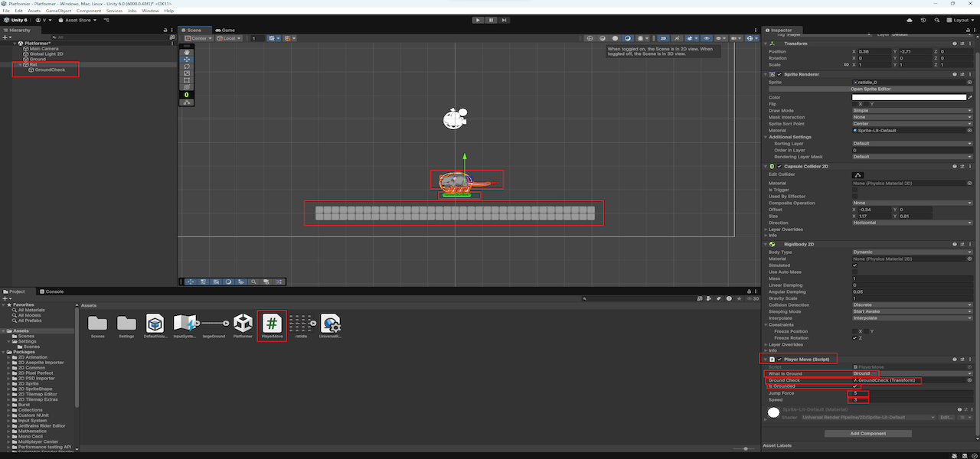This screenshot has width=980, height=459.
Task: Enable Used By Effector checkbox
Action: (x=855, y=197)
